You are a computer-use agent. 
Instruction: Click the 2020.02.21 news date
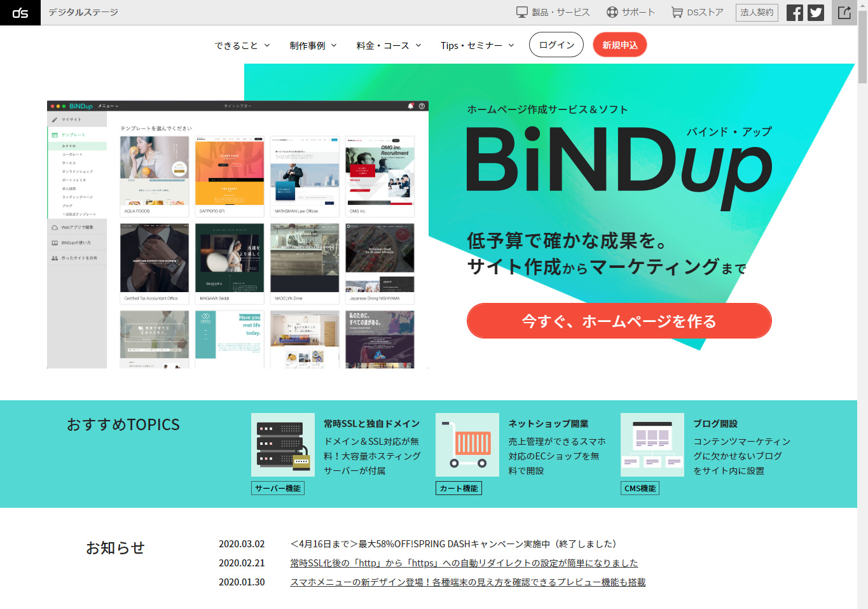[x=242, y=563]
